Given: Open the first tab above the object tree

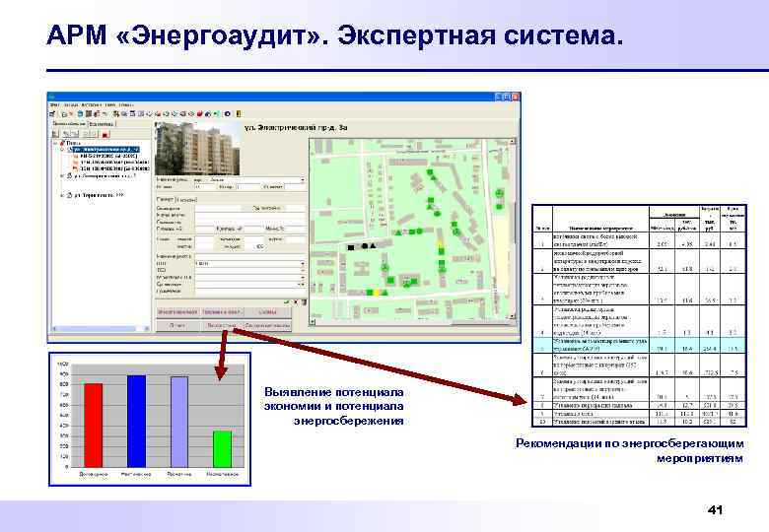Looking at the screenshot, I should click(x=69, y=124).
